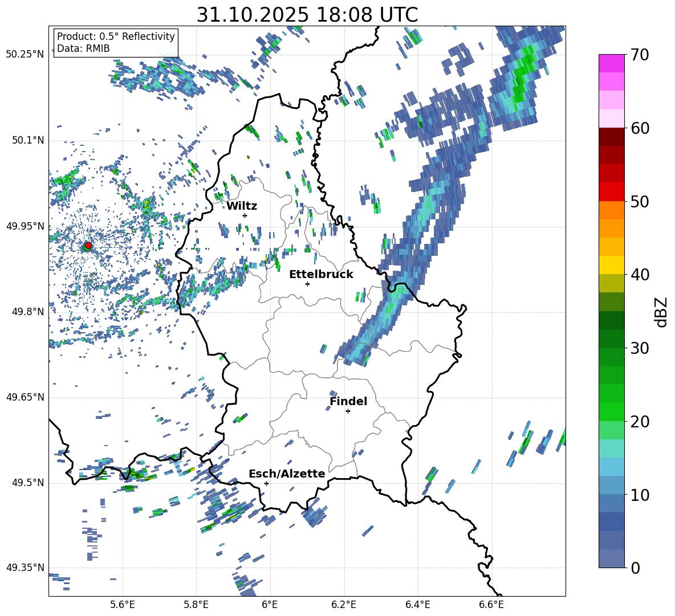Click the 6.2°E longitude tick label
Viewport: 675px width, 616px height.
(344, 605)
